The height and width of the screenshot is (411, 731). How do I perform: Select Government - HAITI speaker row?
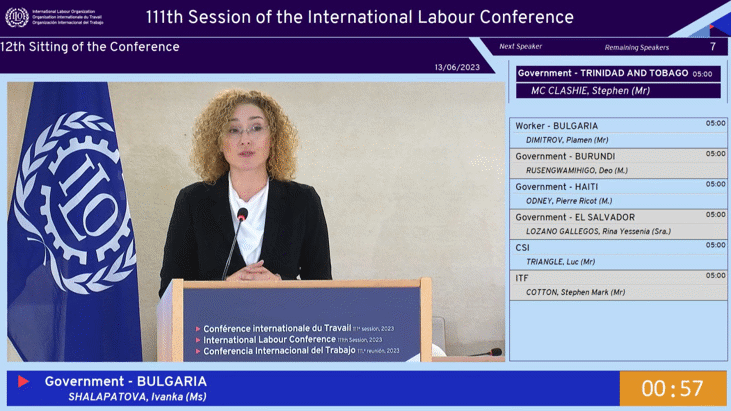618,194
